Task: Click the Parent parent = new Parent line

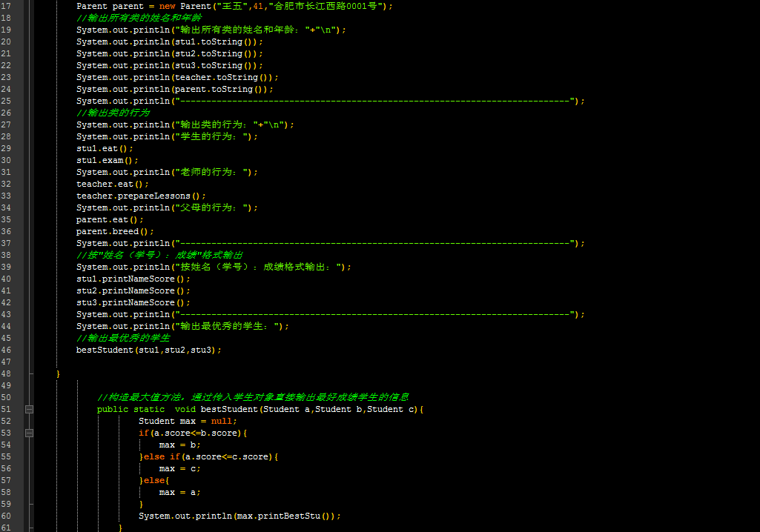Action: [x=234, y=7]
